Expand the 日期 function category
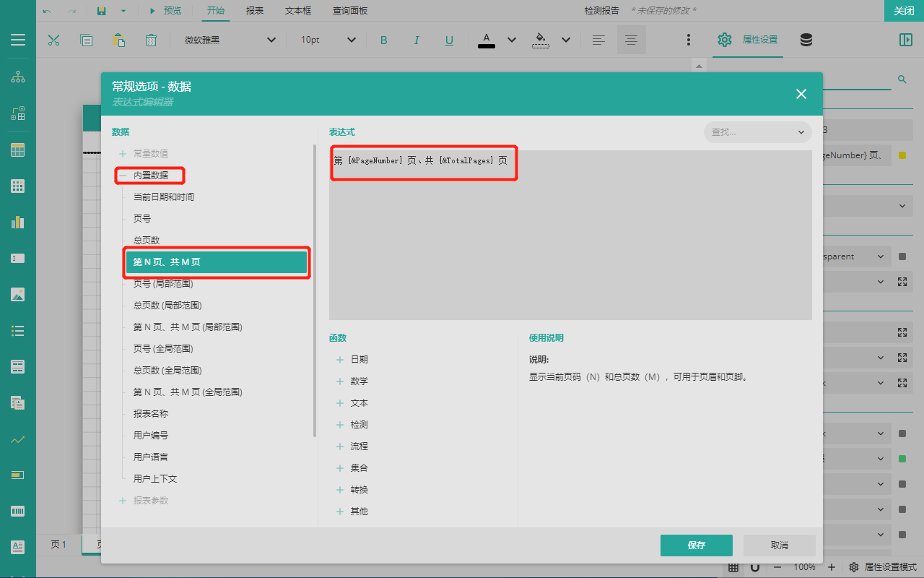 coord(340,359)
